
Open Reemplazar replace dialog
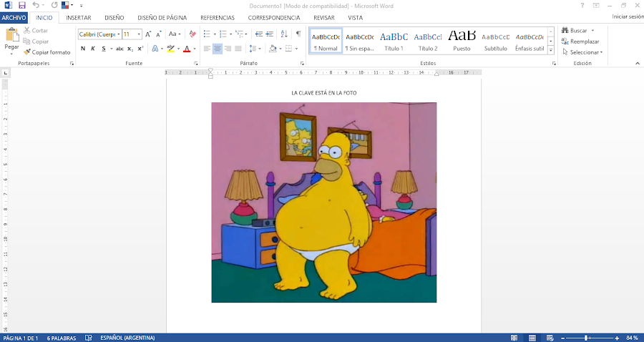pos(580,41)
